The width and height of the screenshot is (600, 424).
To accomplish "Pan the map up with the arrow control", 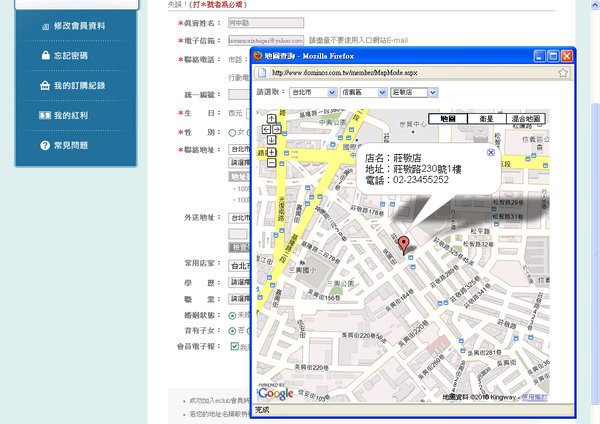I will 271,119.
